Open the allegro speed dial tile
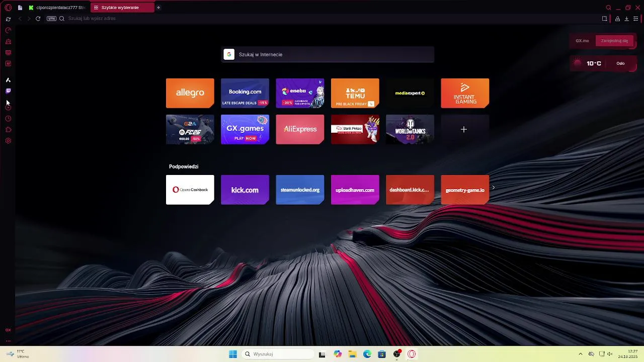This screenshot has height=362, width=644. click(190, 93)
